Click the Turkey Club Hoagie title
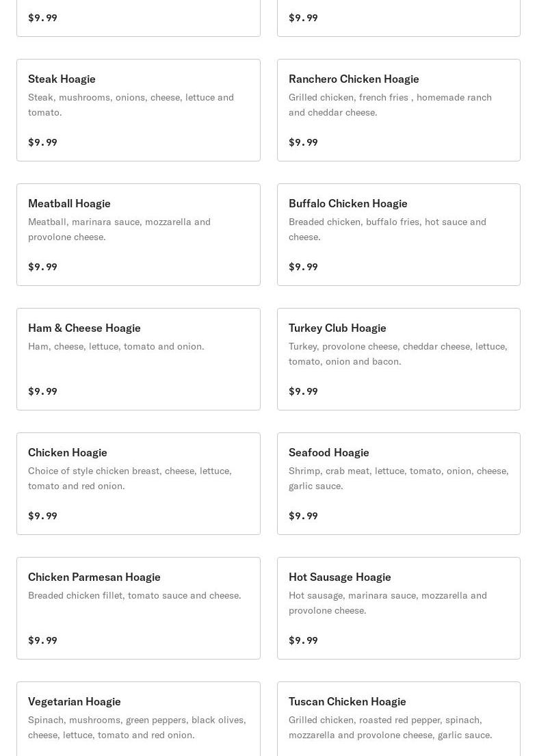The height and width of the screenshot is (756, 537). point(337,328)
